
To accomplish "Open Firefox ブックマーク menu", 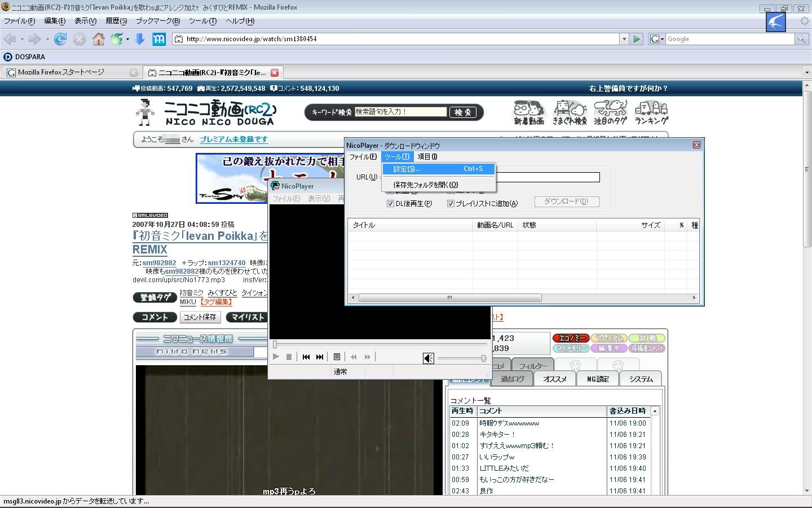I will (x=158, y=21).
